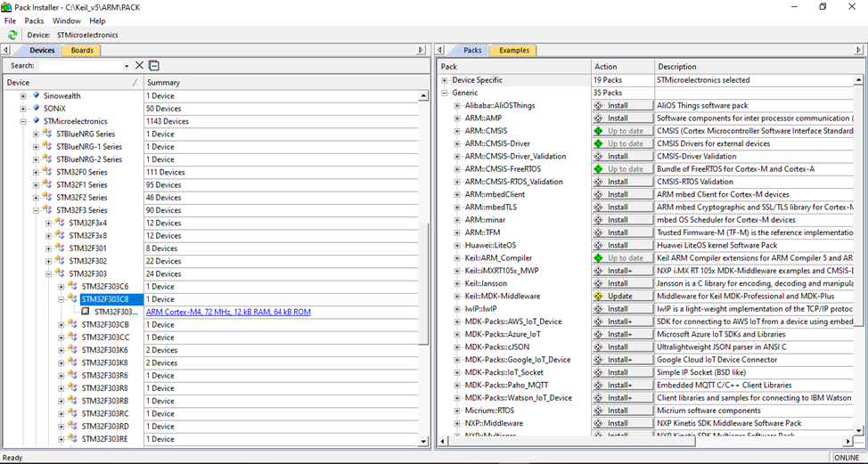This screenshot has height=464, width=868.
Task: Switch to the Examples tab
Action: click(513, 51)
